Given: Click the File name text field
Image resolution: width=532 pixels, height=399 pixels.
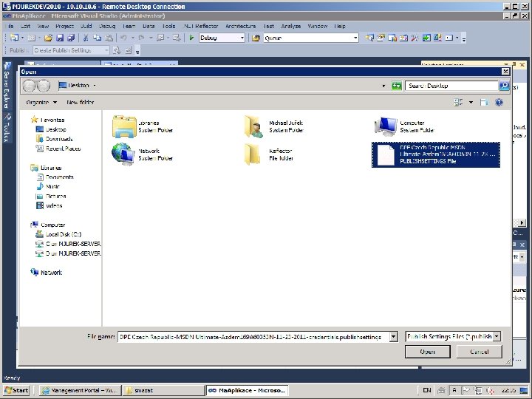Looking at the screenshot, I should [253, 337].
